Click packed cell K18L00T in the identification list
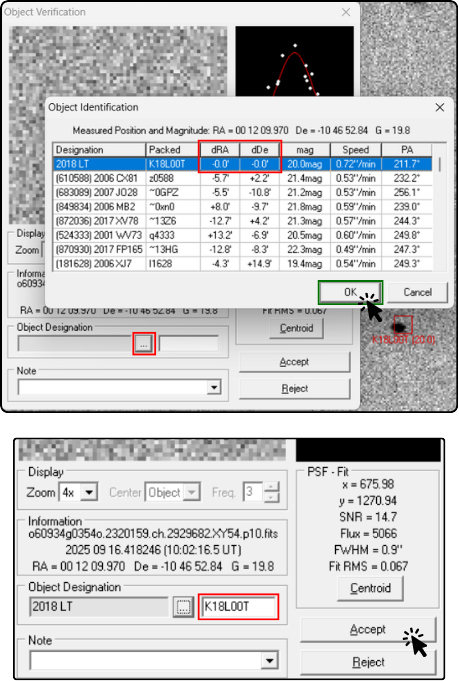 click(x=173, y=164)
